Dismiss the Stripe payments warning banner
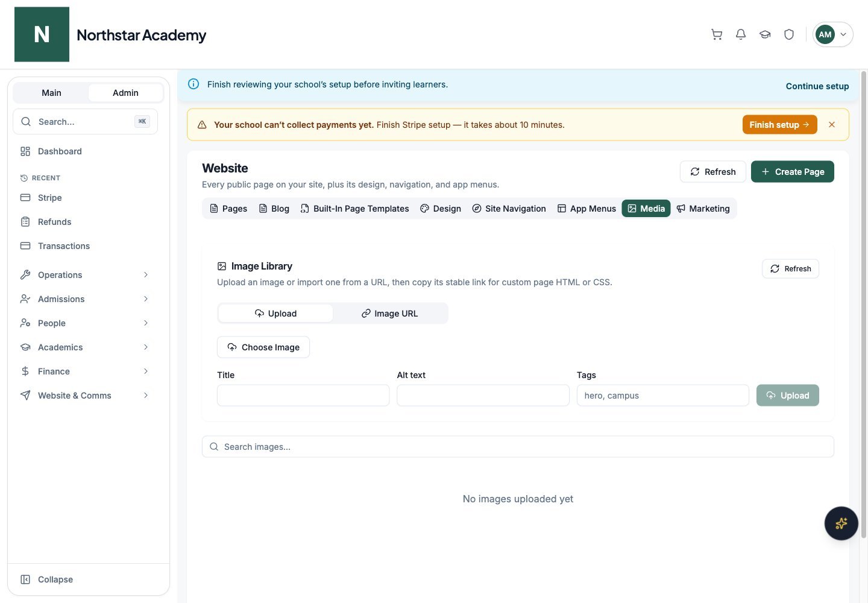868x603 pixels. (x=832, y=125)
